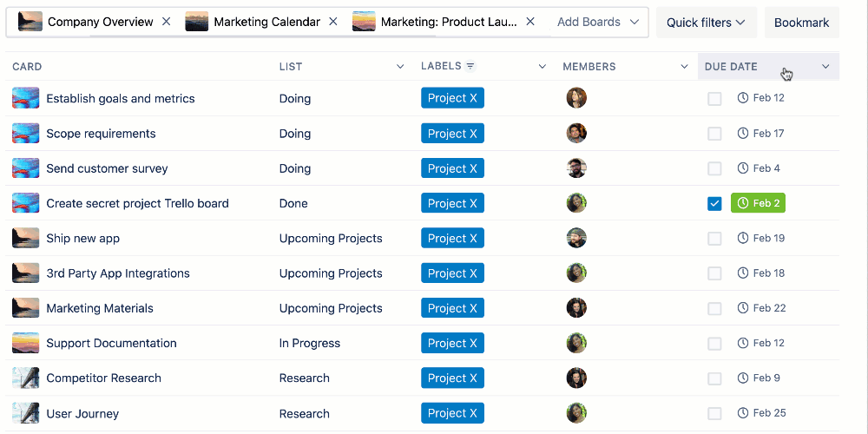Click the Project X label on Send customer survey
Screen dimensions: 868x434
pyautogui.click(x=452, y=168)
